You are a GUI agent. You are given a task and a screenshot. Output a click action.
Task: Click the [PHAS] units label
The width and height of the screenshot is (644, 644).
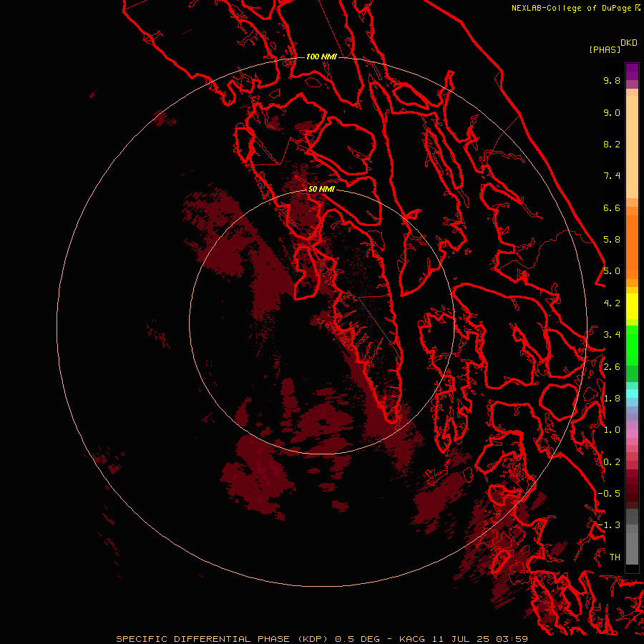(605, 49)
